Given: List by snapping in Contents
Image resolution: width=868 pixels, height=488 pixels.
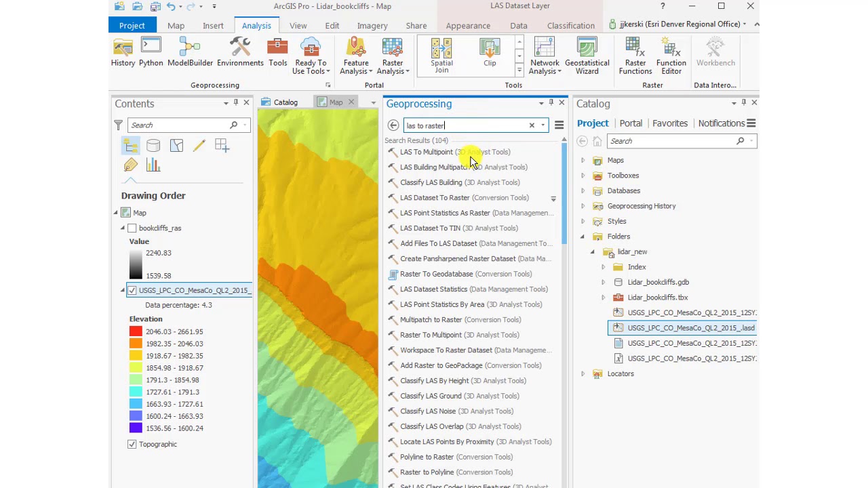Looking at the screenshot, I should click(x=222, y=146).
